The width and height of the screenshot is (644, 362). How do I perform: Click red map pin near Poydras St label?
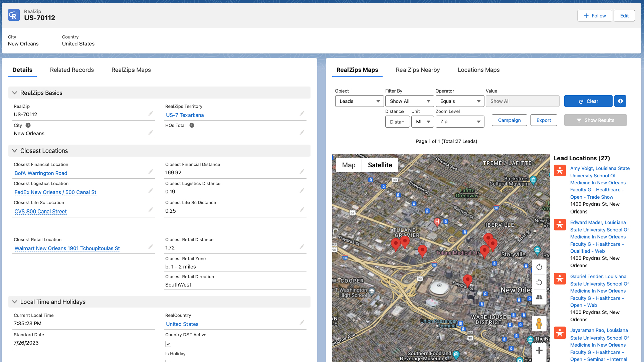[x=467, y=281]
